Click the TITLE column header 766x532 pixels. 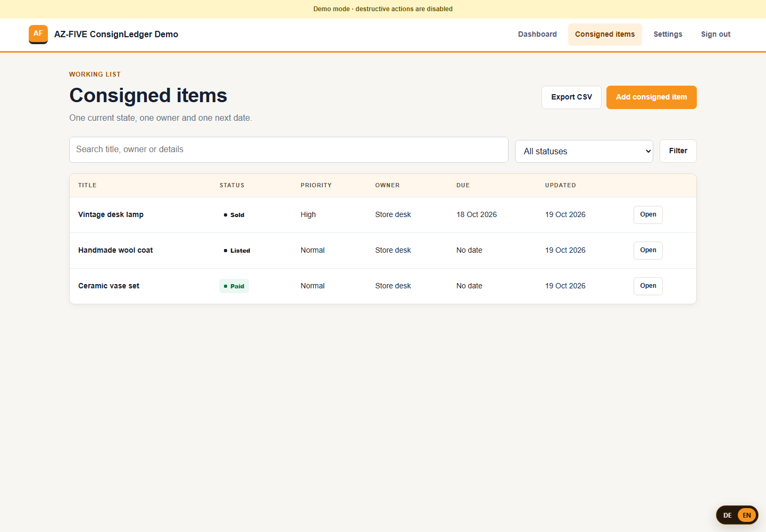pos(87,185)
